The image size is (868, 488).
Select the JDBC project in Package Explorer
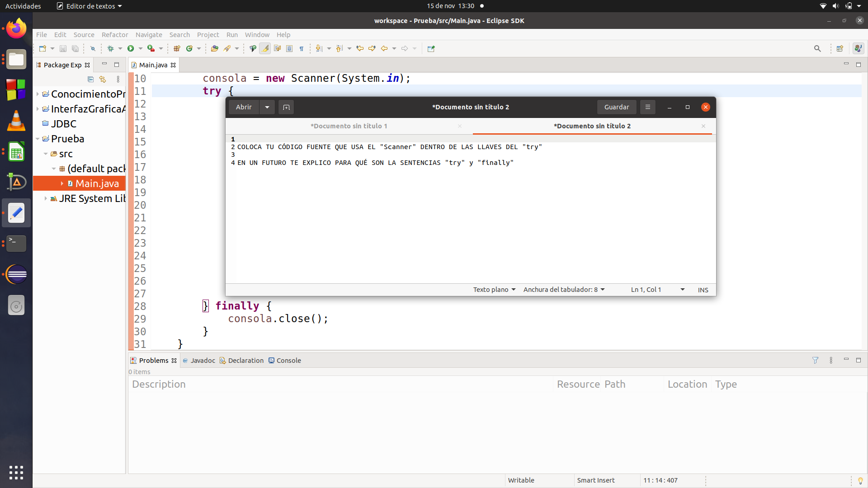click(59, 124)
